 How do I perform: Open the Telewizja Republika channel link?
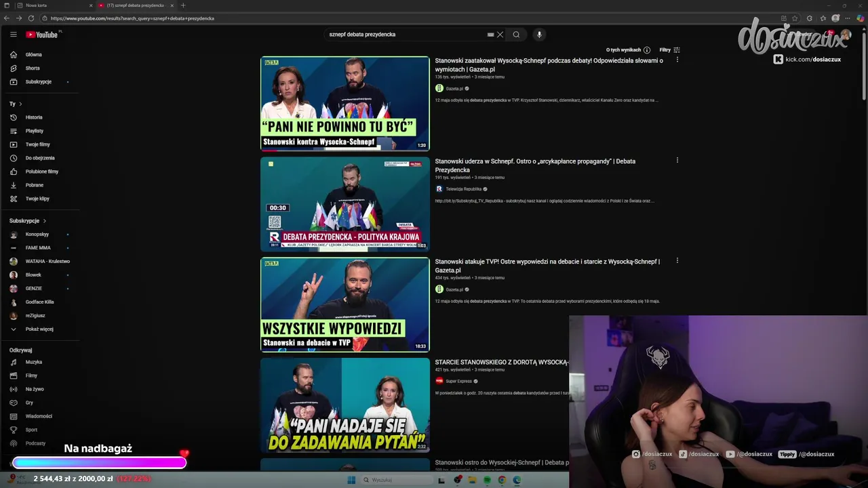click(x=463, y=189)
